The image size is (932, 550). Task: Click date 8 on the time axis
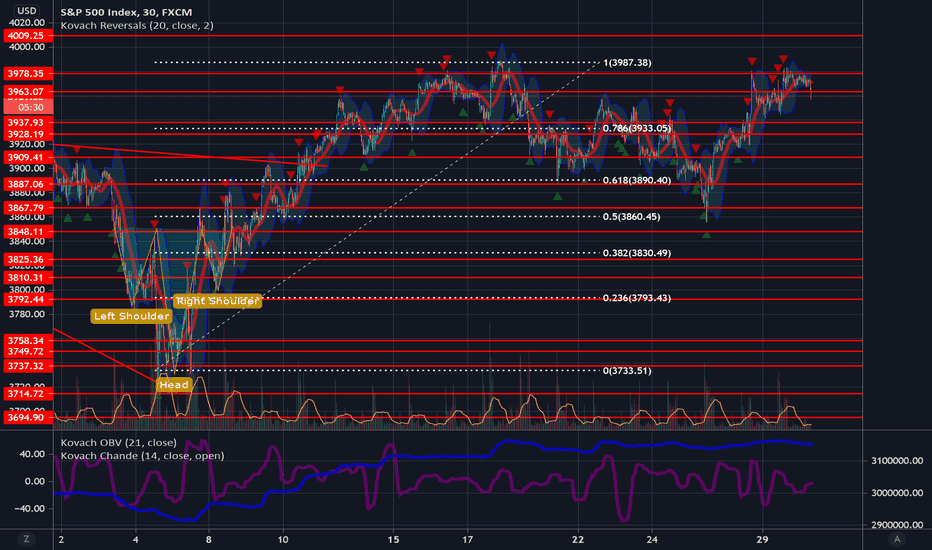point(209,540)
